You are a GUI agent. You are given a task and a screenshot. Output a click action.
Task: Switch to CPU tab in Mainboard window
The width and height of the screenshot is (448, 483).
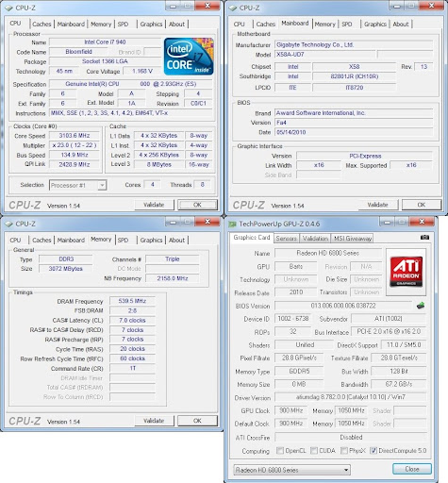(240, 25)
